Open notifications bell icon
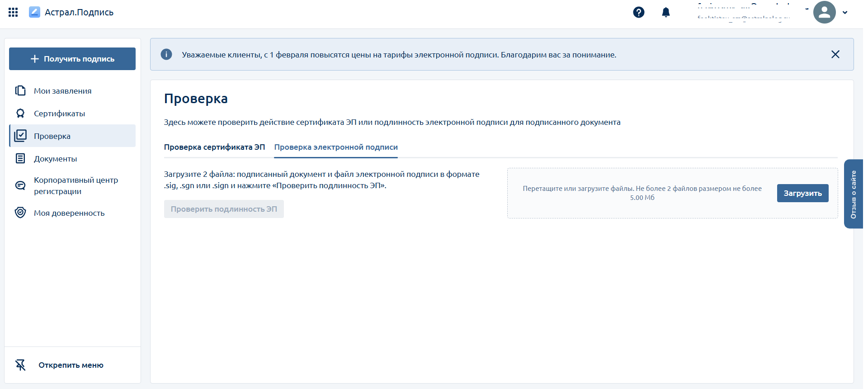The image size is (868, 389). coord(665,12)
